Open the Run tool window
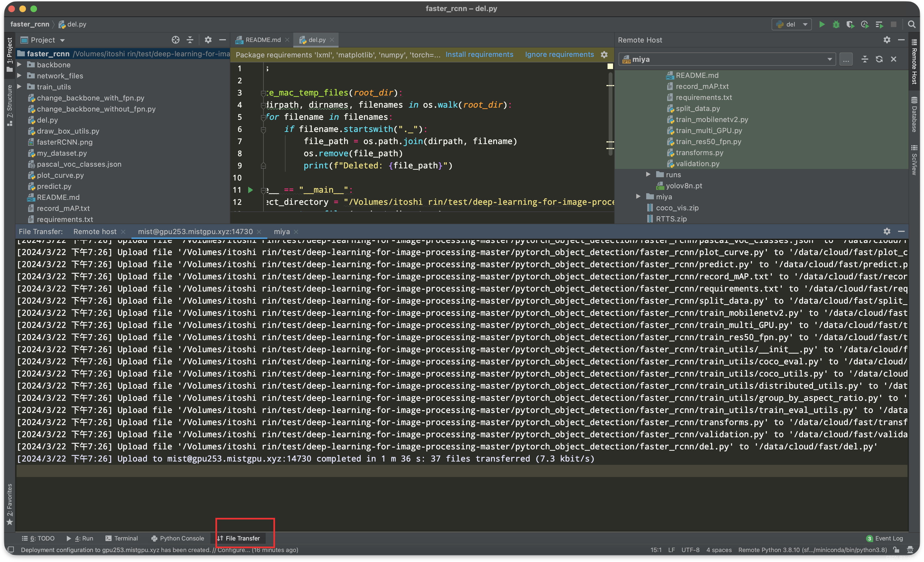This screenshot has height=562, width=924. click(x=80, y=538)
